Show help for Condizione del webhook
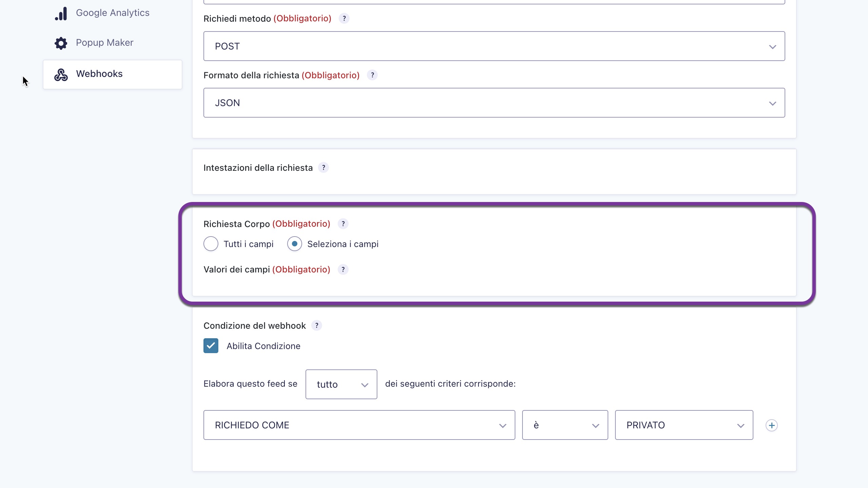Viewport: 868px width, 488px height. 317,325
